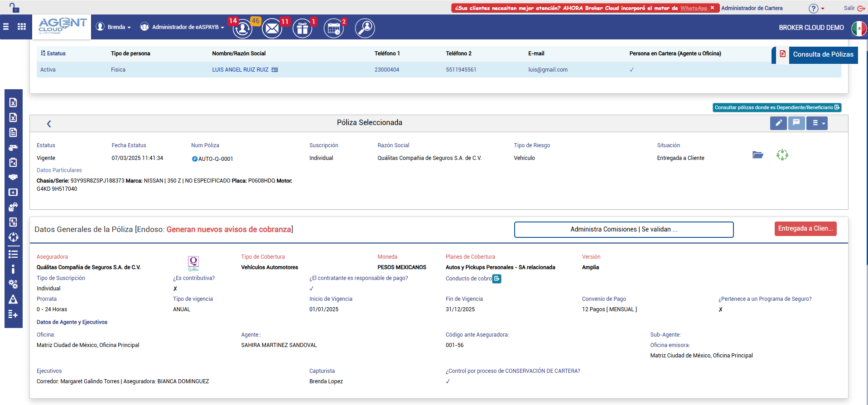This screenshot has width=868, height=405.
Task: Click the Administrador de Cartera label
Action: click(752, 8)
